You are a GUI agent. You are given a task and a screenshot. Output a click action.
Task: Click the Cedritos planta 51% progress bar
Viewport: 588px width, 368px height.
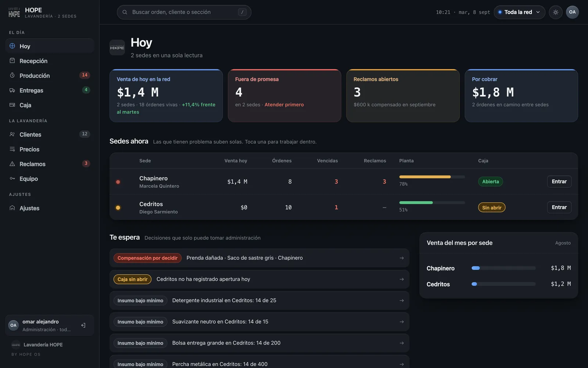432,203
